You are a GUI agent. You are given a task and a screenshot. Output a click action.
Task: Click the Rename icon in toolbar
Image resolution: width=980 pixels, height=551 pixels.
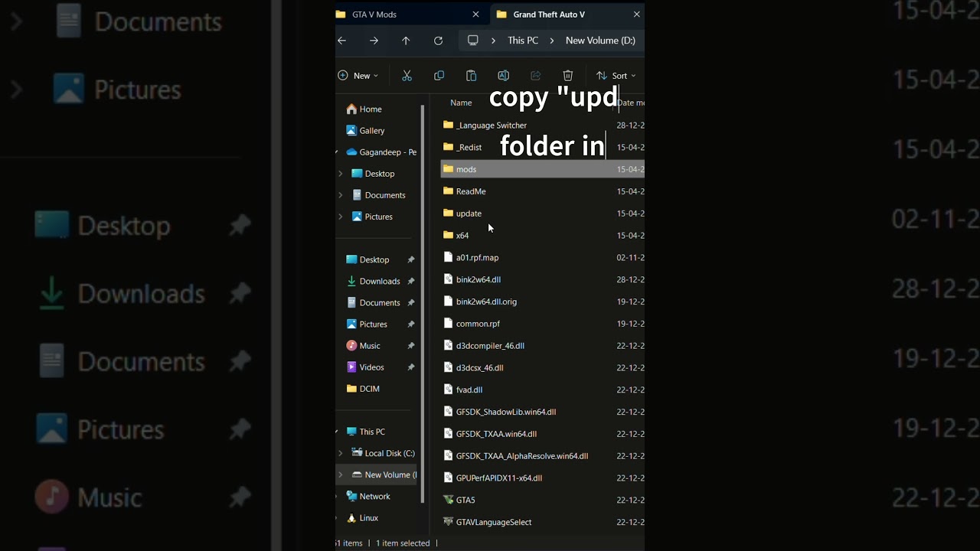(503, 76)
